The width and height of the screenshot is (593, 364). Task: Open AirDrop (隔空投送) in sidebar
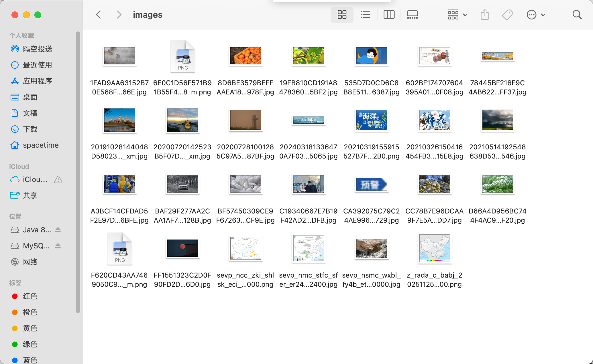pos(37,49)
